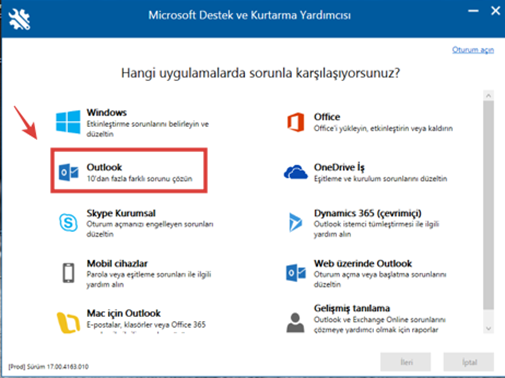Click the scrollbar up arrow

click(489, 96)
